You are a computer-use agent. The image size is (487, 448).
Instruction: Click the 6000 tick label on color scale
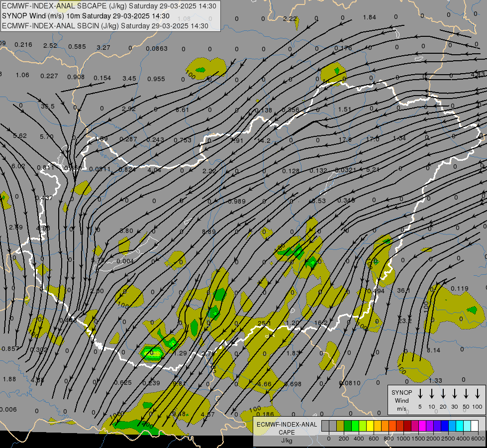pyautogui.click(x=478, y=439)
